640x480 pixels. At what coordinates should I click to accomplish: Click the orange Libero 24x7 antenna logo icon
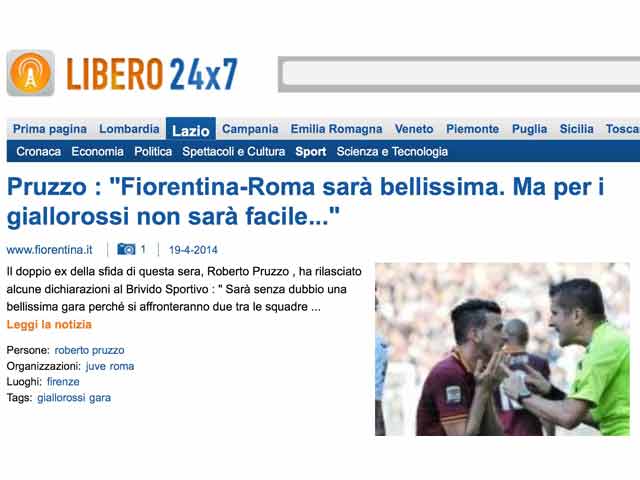tap(31, 73)
